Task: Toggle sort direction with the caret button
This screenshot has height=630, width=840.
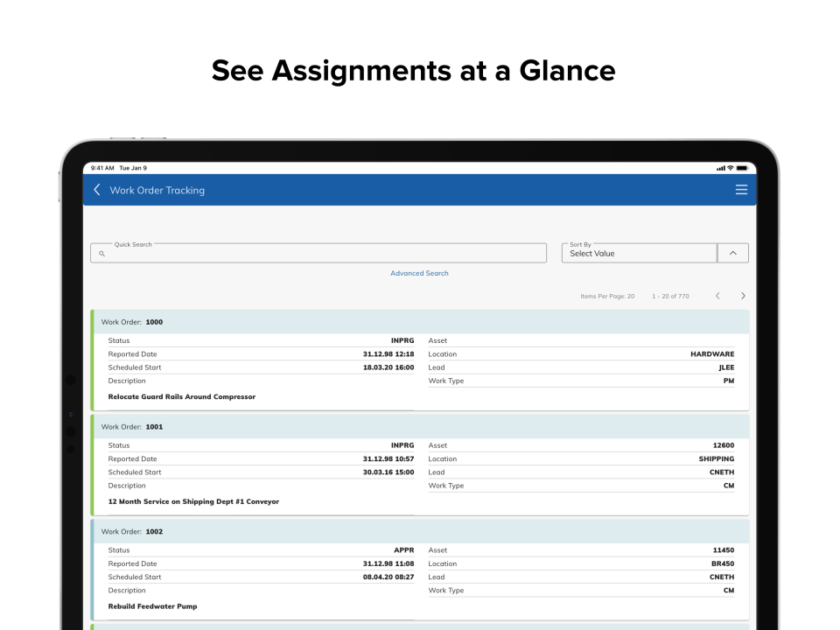Action: pyautogui.click(x=732, y=253)
